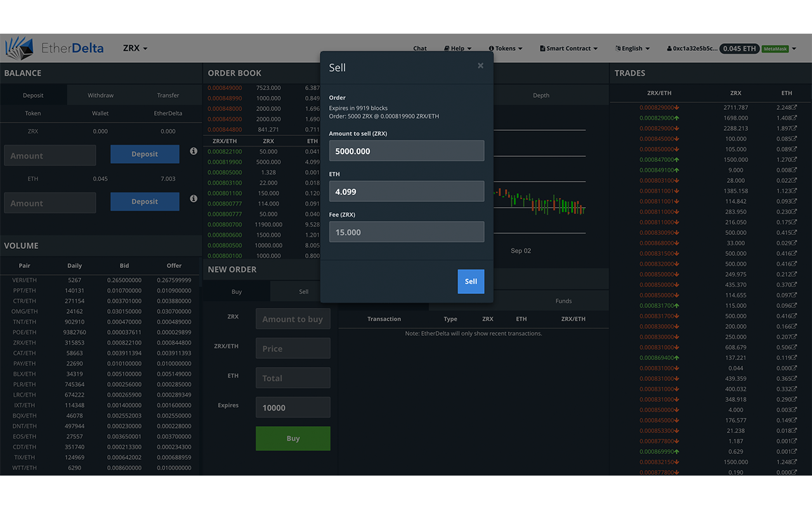812x508 pixels.
Task: Click buy order at 0.000800700
Action: tap(225, 224)
